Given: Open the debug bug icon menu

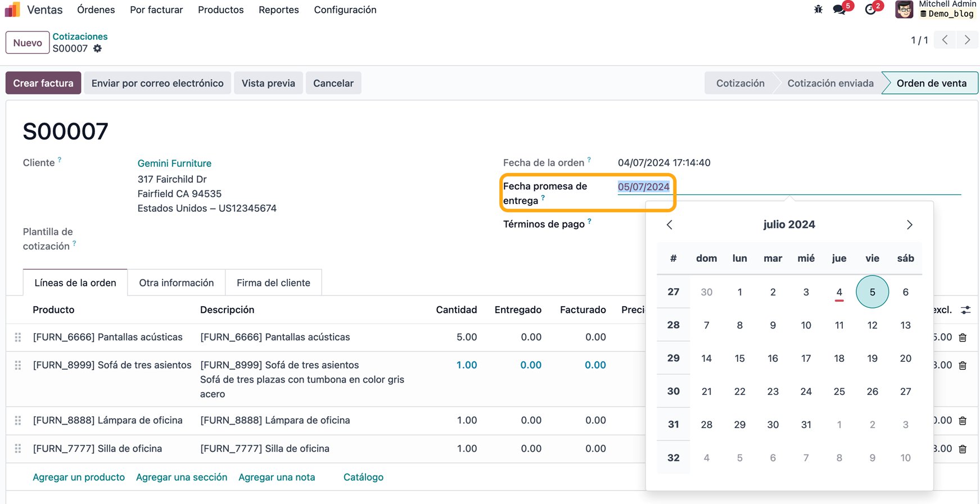Looking at the screenshot, I should tap(818, 10).
